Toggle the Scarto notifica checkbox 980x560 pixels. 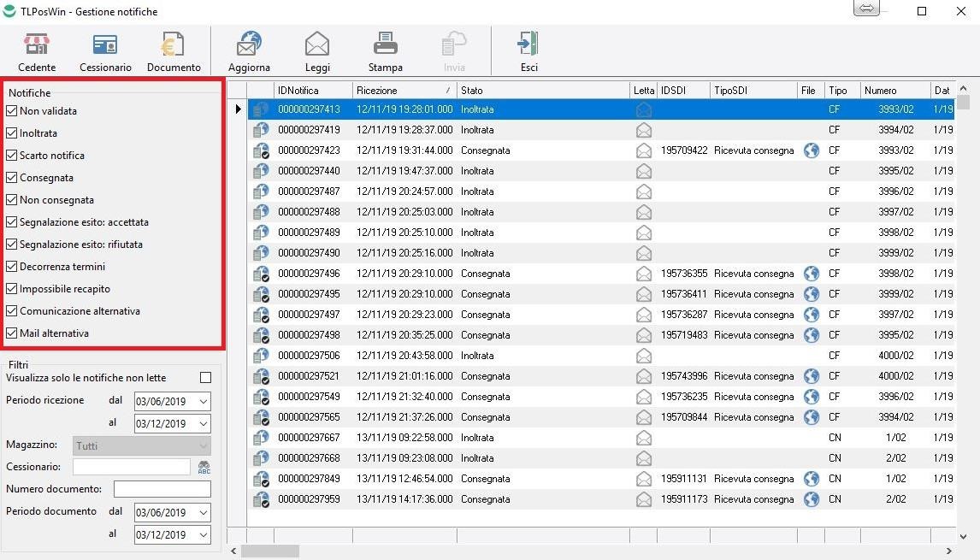pos(12,156)
